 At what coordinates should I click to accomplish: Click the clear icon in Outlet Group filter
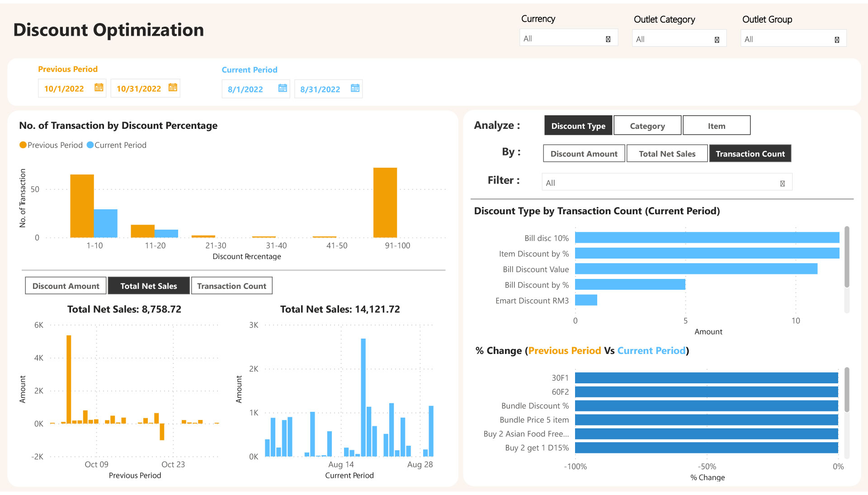point(836,39)
